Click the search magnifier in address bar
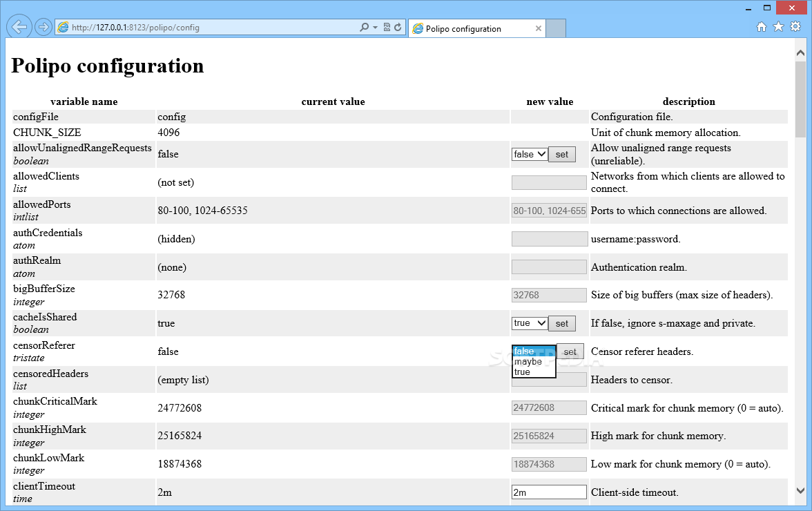This screenshot has height=511, width=812. [365, 28]
